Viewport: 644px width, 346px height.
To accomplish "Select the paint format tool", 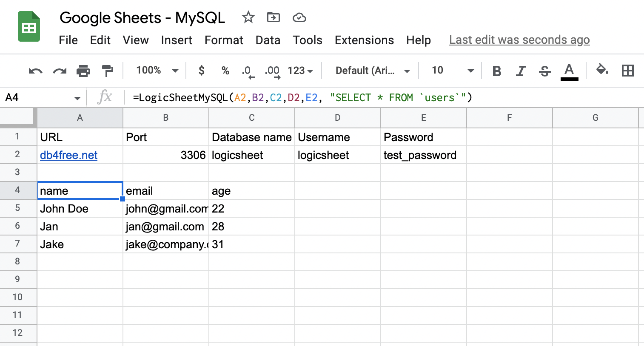I will 108,71.
